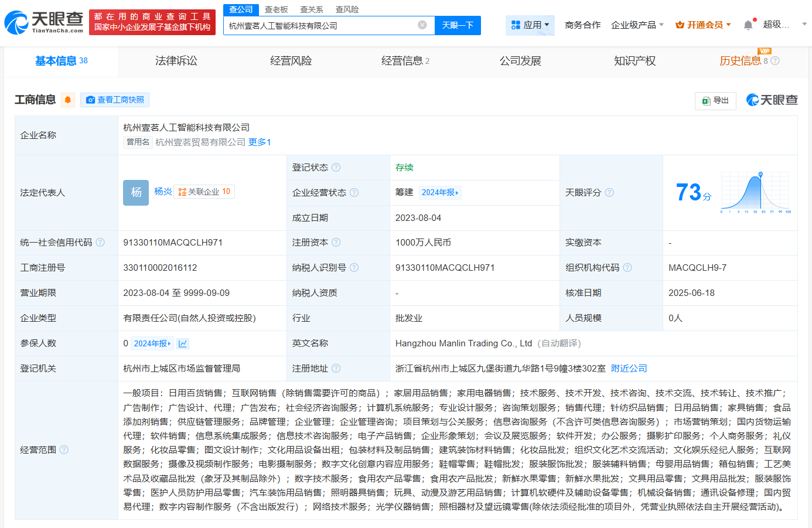The image size is (812, 528).
Task: Select the 查关系 search tab
Action: click(312, 9)
